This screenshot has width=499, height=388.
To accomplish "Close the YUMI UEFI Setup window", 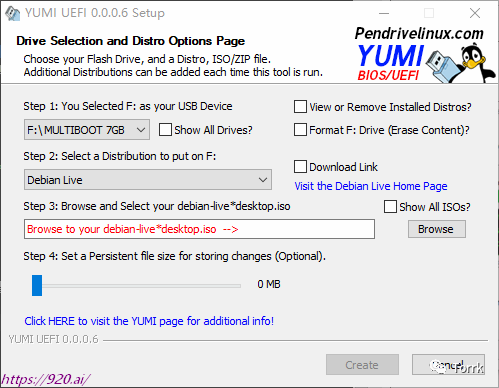I will point(475,13).
